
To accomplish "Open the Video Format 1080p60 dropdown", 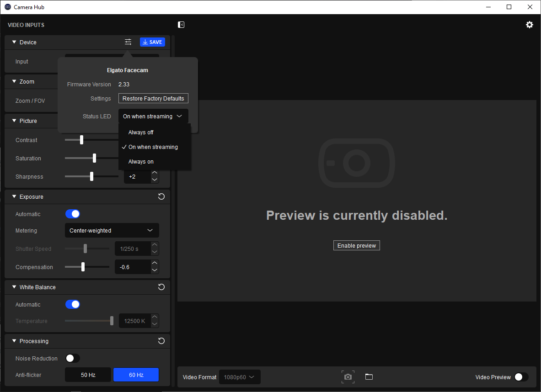I will [240, 377].
